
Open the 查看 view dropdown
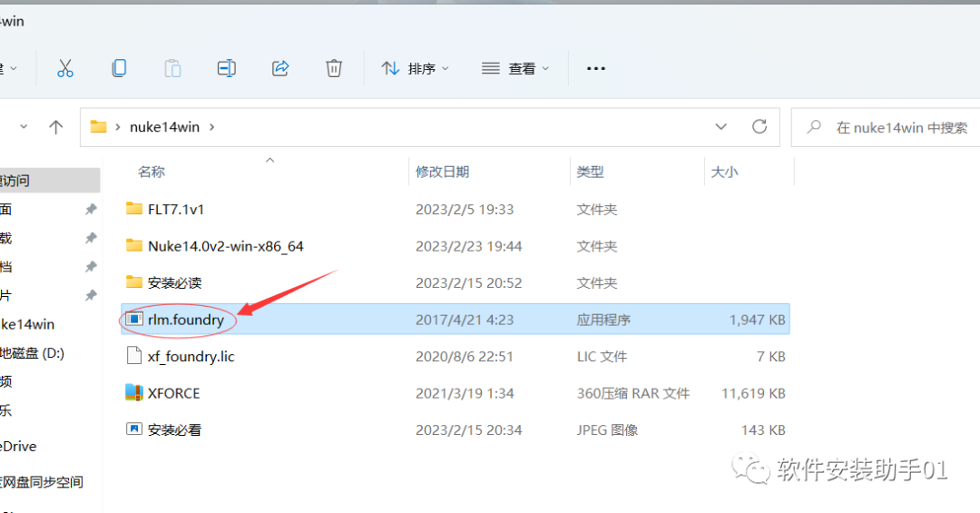[x=515, y=68]
